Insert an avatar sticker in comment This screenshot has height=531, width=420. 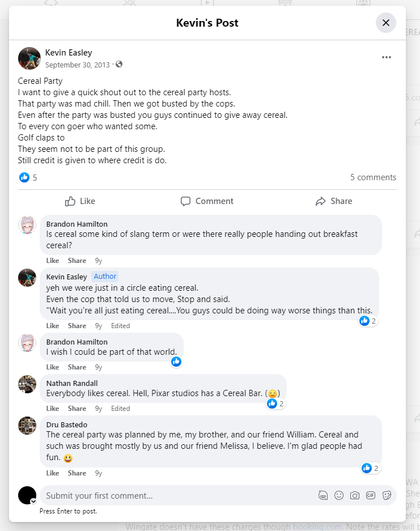pyautogui.click(x=323, y=495)
